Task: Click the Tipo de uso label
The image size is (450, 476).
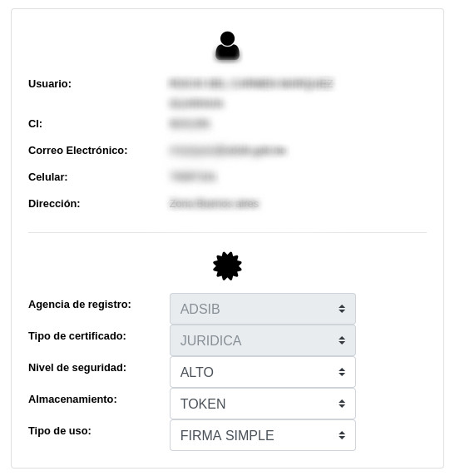Action: (x=60, y=431)
